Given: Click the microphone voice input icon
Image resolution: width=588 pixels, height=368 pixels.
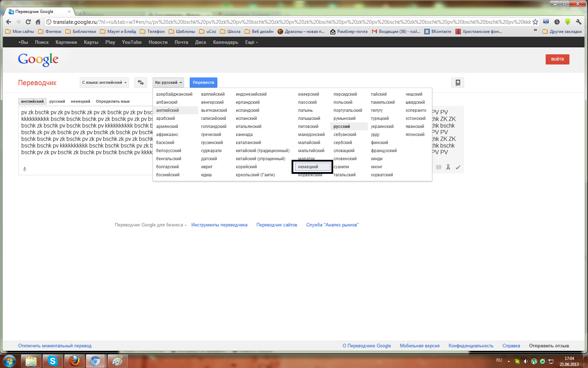Looking at the screenshot, I should click(24, 169).
